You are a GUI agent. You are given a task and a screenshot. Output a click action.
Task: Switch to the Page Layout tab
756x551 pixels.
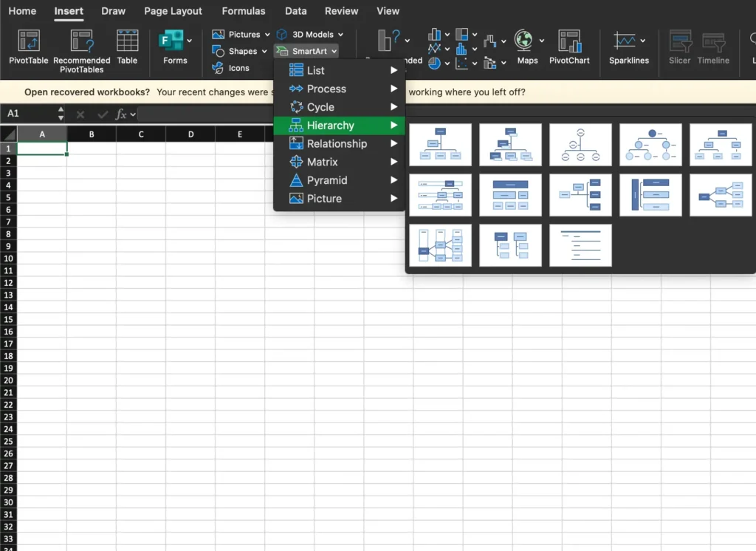click(173, 10)
